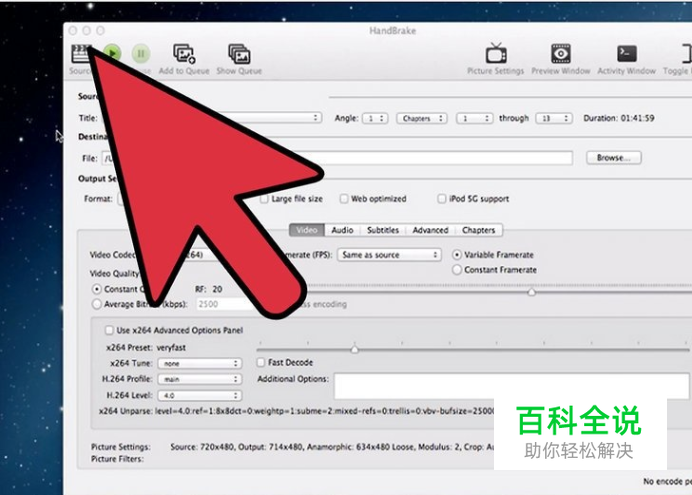692x495 pixels.
Task: Open the Activity Window terminal icon
Action: point(627,54)
